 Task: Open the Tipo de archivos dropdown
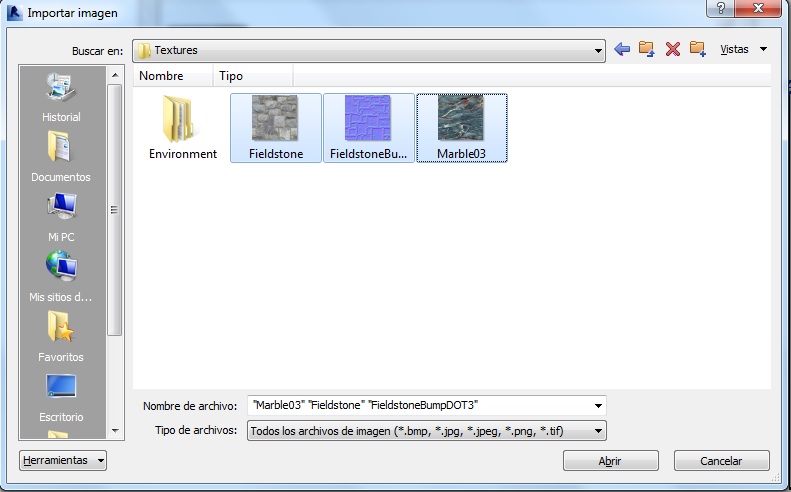point(598,431)
